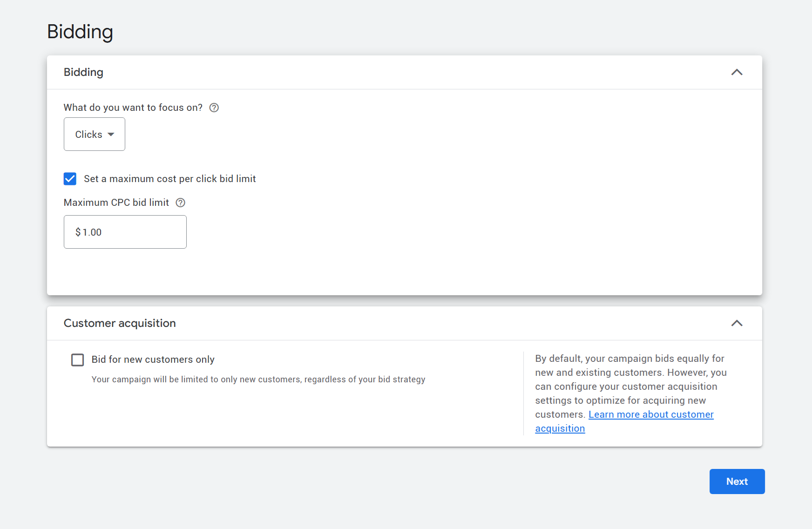This screenshot has width=812, height=529.
Task: Open help icon beside Maximum CPC bid limit
Action: (181, 203)
